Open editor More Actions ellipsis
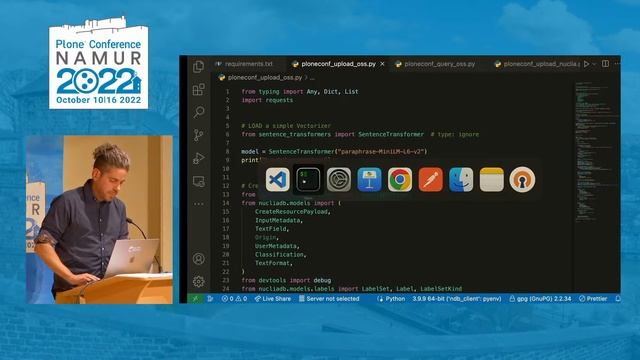This screenshot has height=360, width=640. [617, 64]
